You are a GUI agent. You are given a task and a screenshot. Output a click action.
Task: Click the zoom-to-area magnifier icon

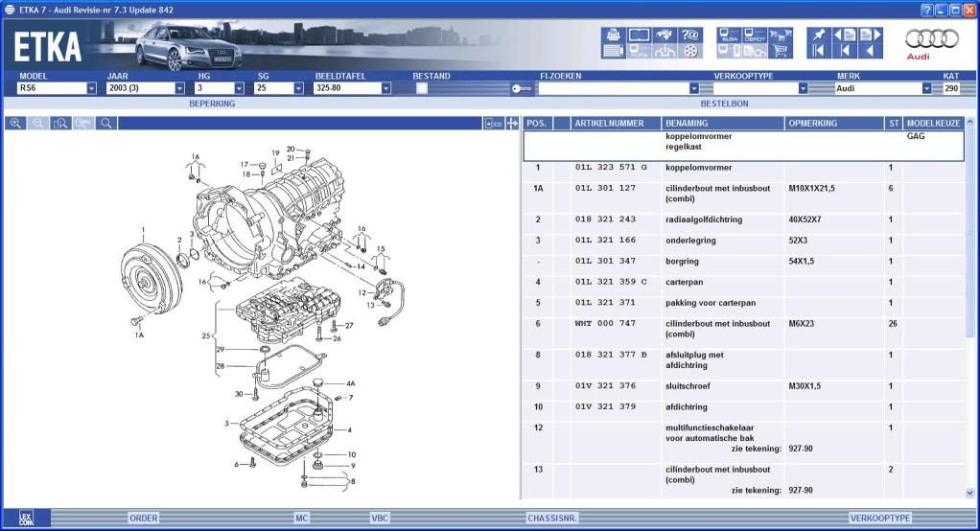[60, 123]
